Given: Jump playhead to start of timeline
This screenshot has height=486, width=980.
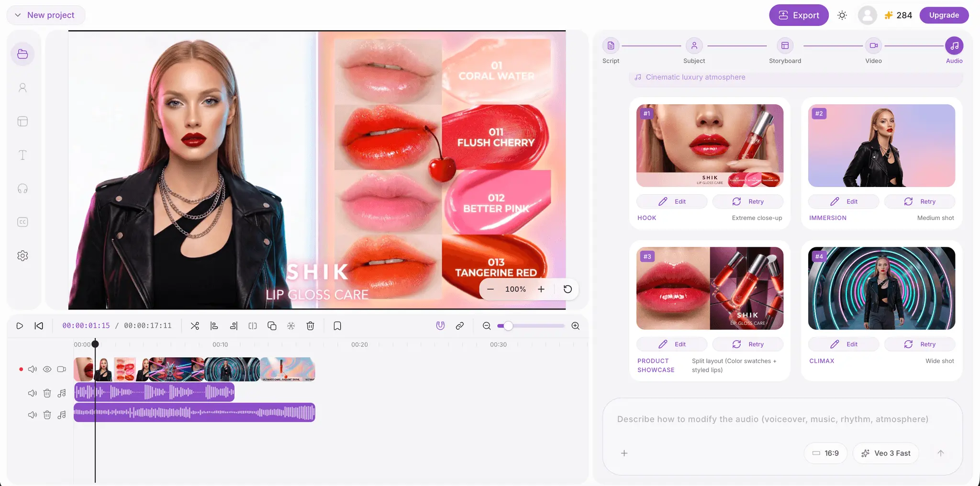Looking at the screenshot, I should point(39,326).
